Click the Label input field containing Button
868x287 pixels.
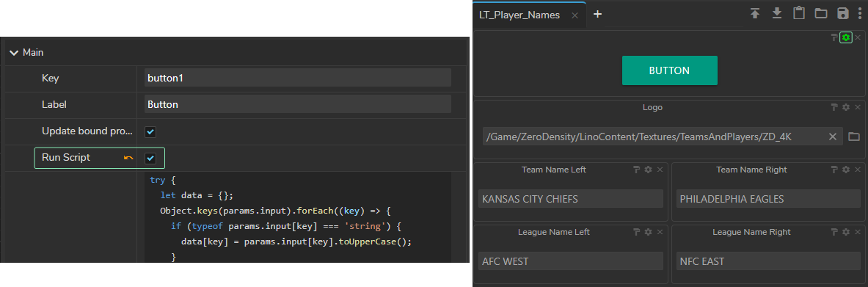[298, 103]
